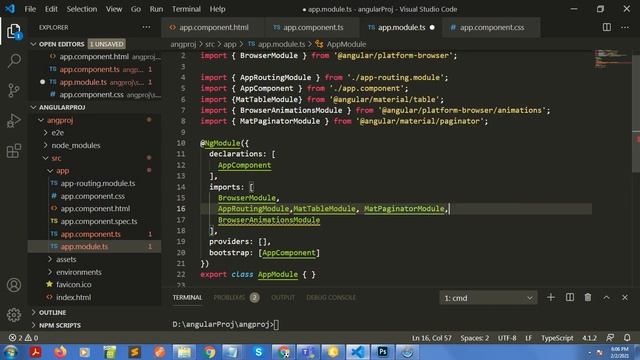Switch to app.component.ts editor tab

point(313,27)
